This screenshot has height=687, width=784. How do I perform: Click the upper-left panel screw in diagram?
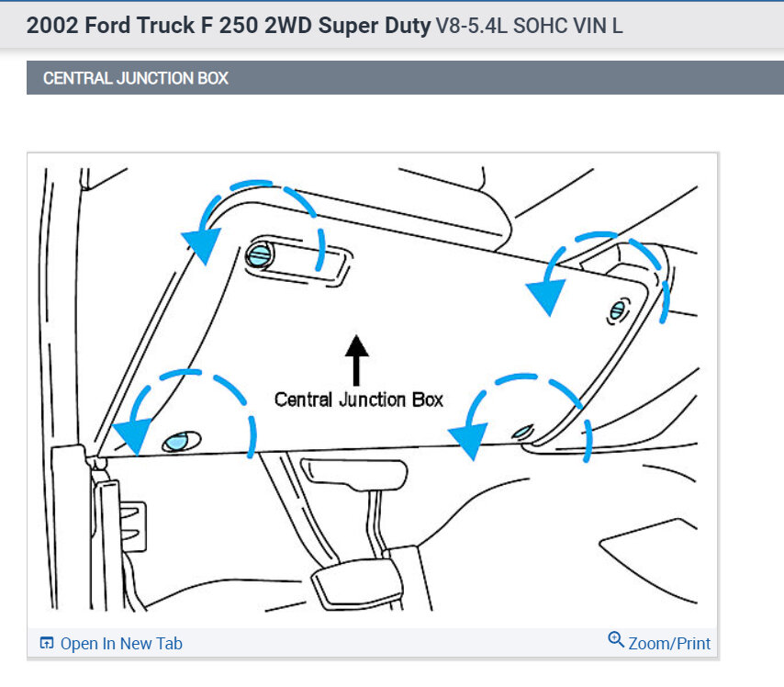[x=260, y=255]
